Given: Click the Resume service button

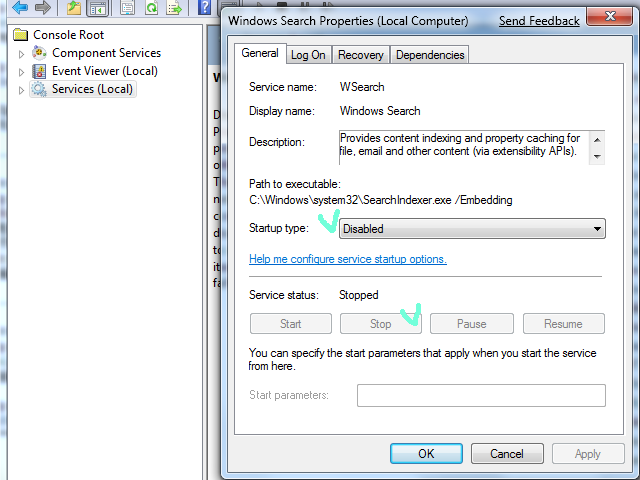Looking at the screenshot, I should pyautogui.click(x=563, y=324).
